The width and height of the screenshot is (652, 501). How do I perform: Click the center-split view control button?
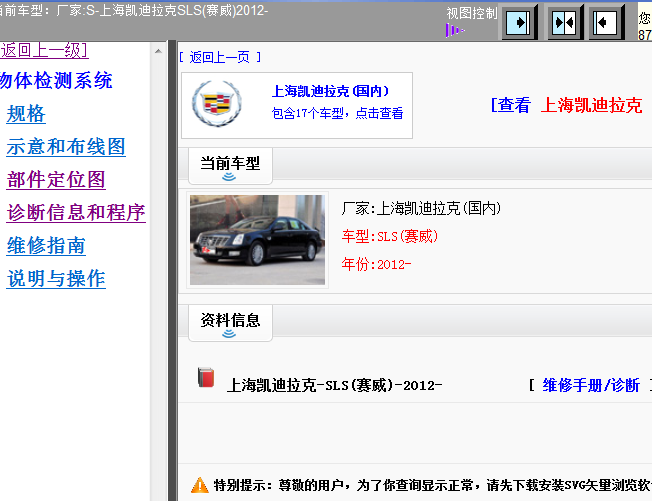point(565,22)
